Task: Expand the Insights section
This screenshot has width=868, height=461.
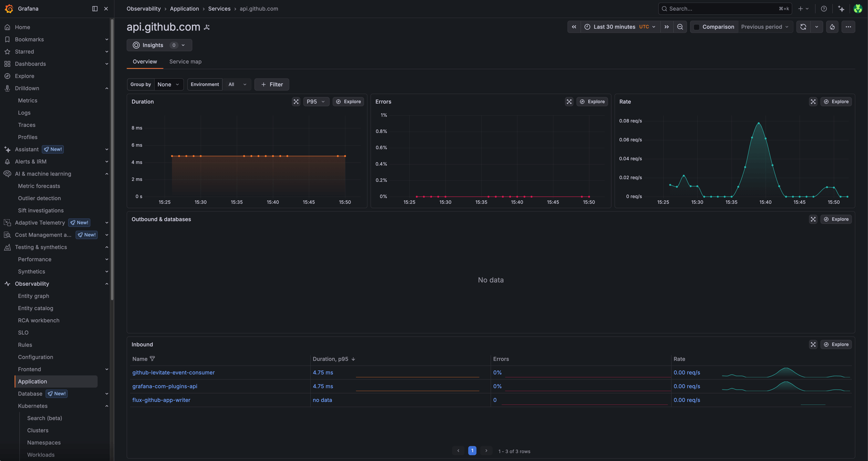Action: [x=183, y=45]
